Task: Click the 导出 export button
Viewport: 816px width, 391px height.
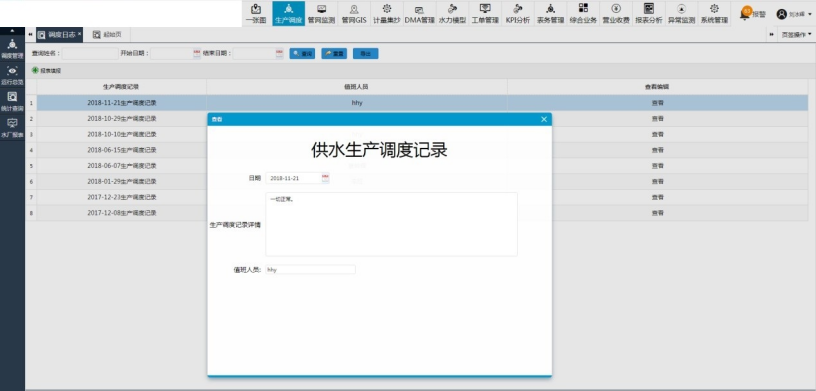Action: coord(365,54)
